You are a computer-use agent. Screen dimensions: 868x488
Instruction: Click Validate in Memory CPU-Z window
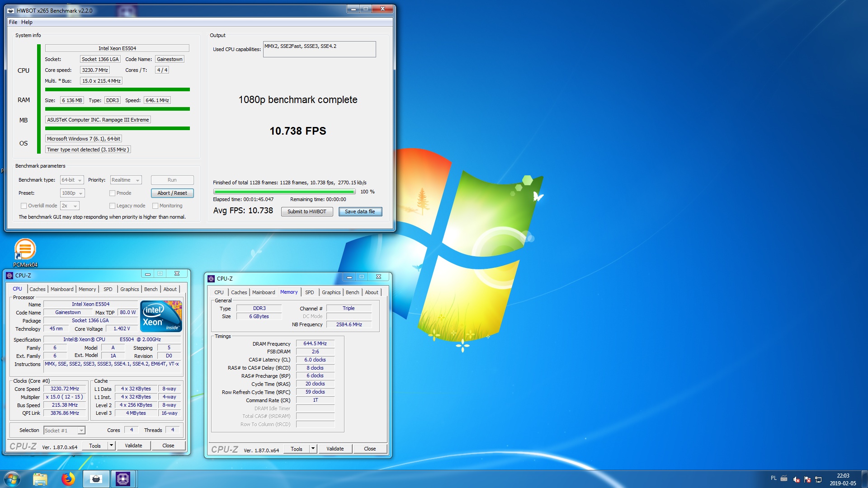[x=335, y=449]
